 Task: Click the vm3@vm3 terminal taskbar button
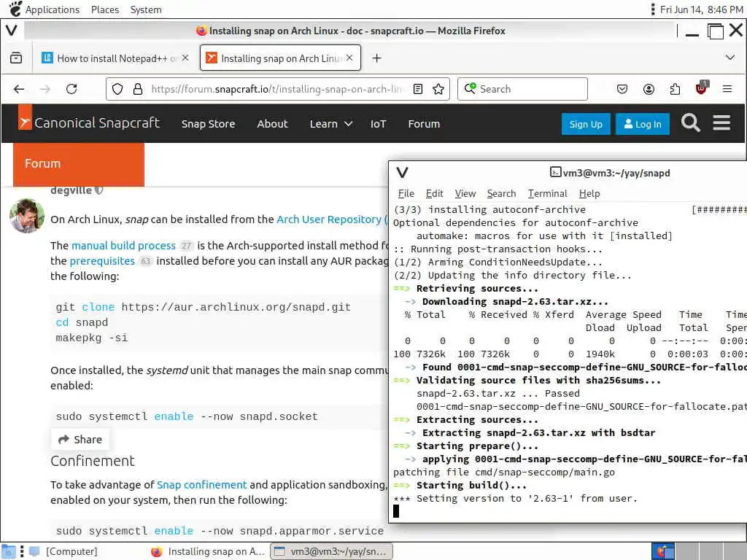pos(332,551)
